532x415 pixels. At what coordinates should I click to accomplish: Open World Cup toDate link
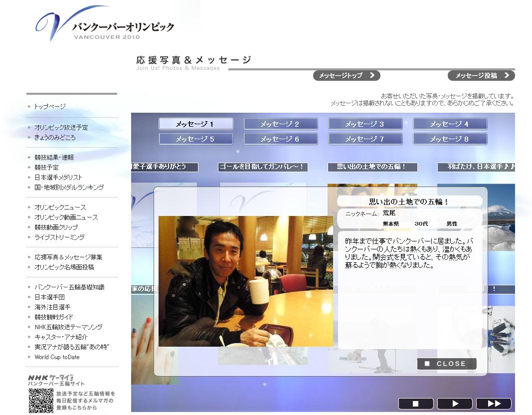pyautogui.click(x=57, y=357)
